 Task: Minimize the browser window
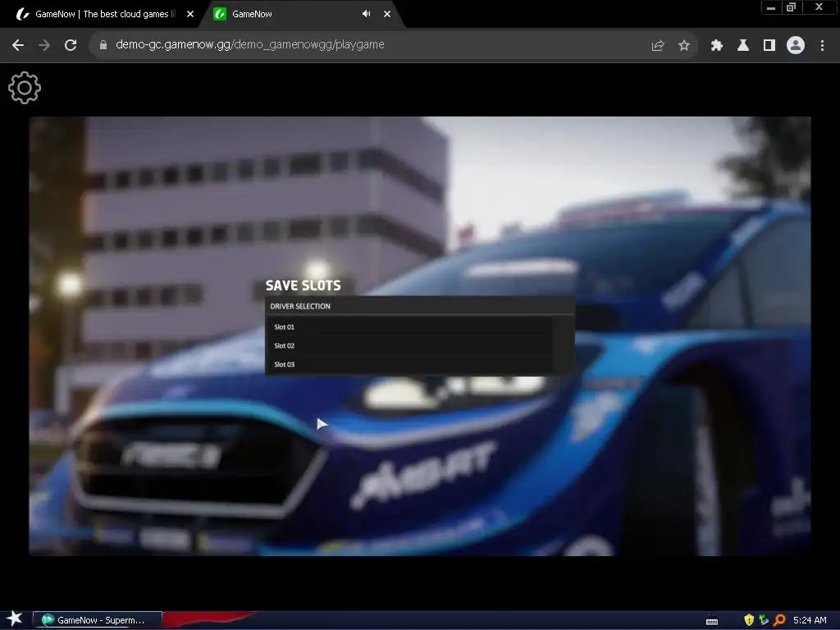click(771, 7)
